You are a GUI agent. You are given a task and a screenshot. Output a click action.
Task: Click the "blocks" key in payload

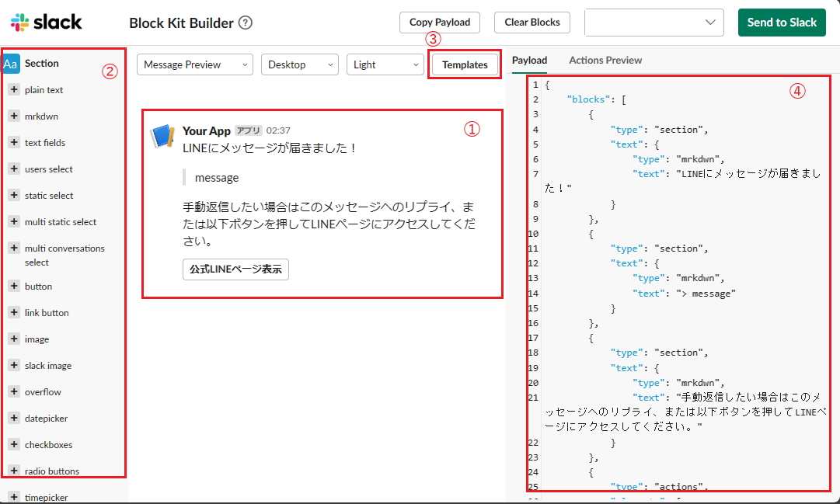588,99
